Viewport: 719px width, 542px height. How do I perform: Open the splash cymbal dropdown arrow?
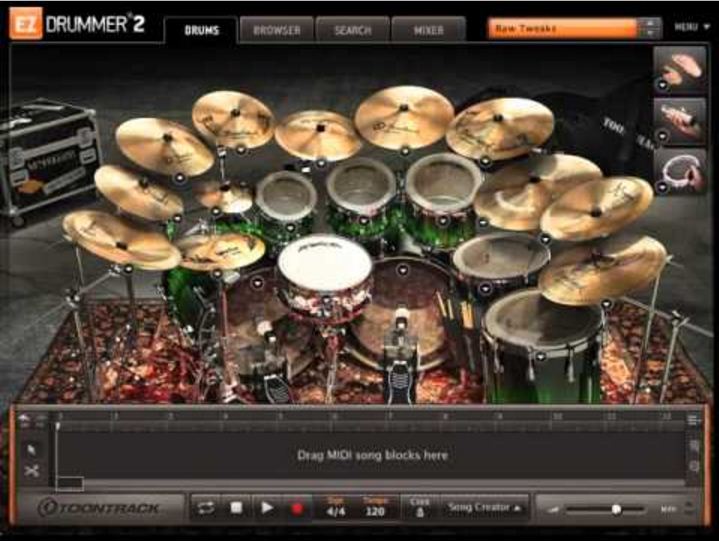click(x=216, y=211)
